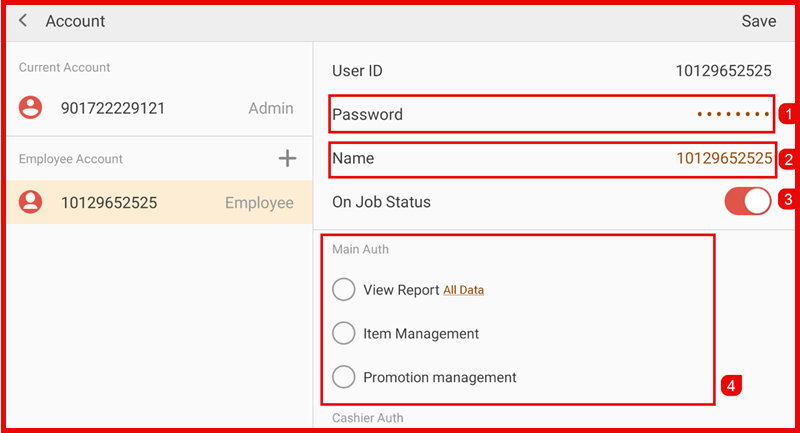Edit the Password field
Screen dimensions: 800x433
coord(551,114)
